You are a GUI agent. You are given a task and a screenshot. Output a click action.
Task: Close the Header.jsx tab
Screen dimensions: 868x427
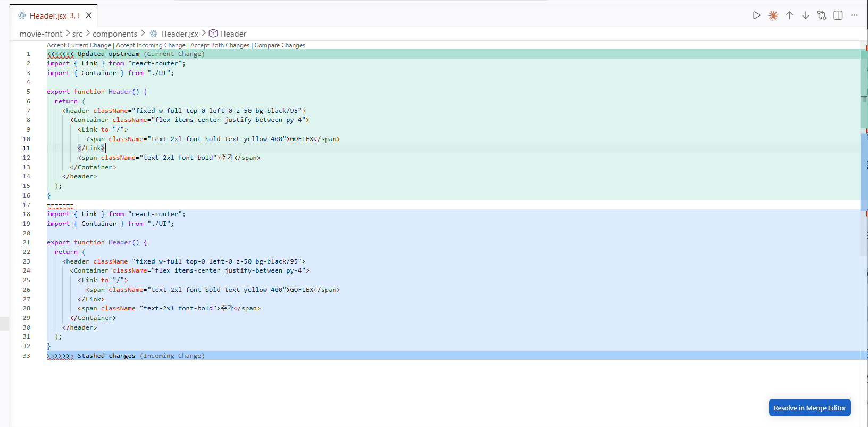[x=89, y=15]
